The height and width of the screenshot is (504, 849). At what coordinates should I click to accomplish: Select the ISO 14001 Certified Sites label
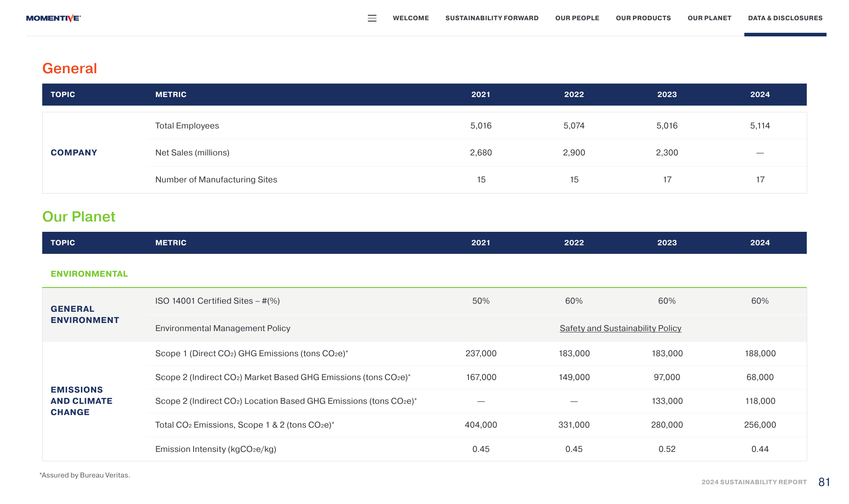(x=217, y=301)
